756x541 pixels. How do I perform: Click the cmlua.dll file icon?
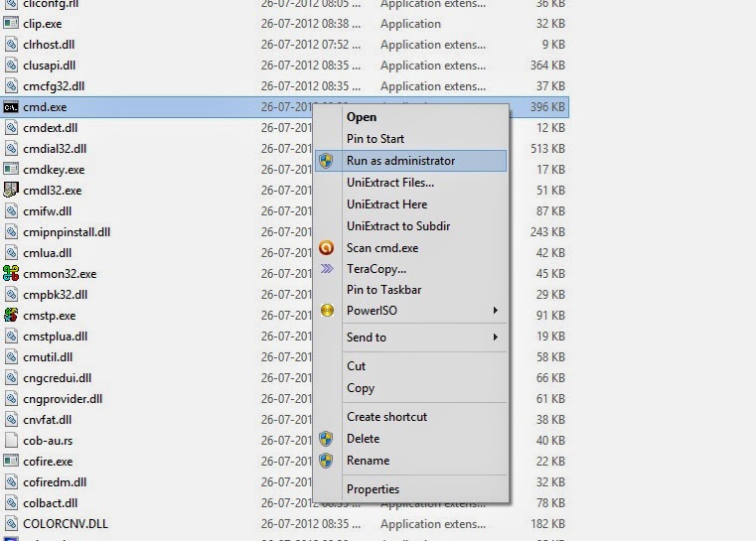click(11, 253)
